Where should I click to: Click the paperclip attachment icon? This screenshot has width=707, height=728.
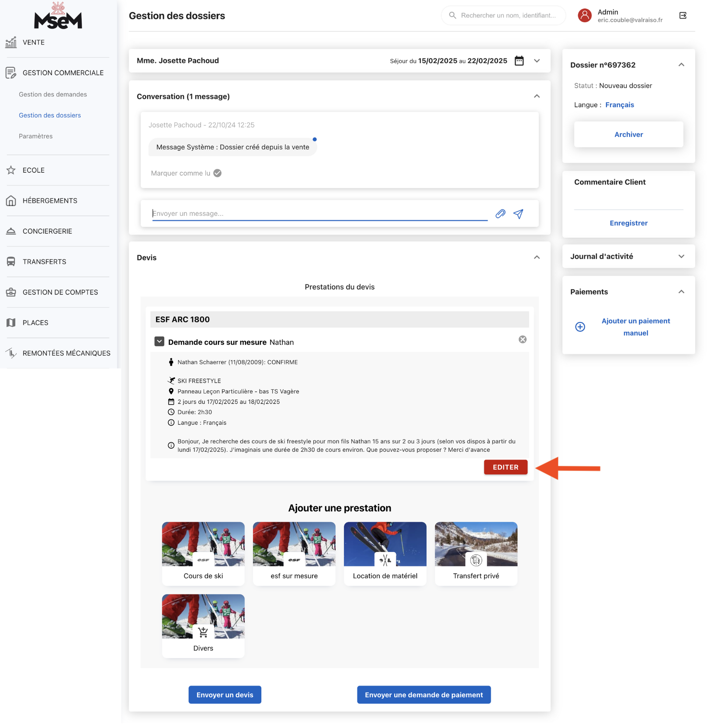(500, 214)
